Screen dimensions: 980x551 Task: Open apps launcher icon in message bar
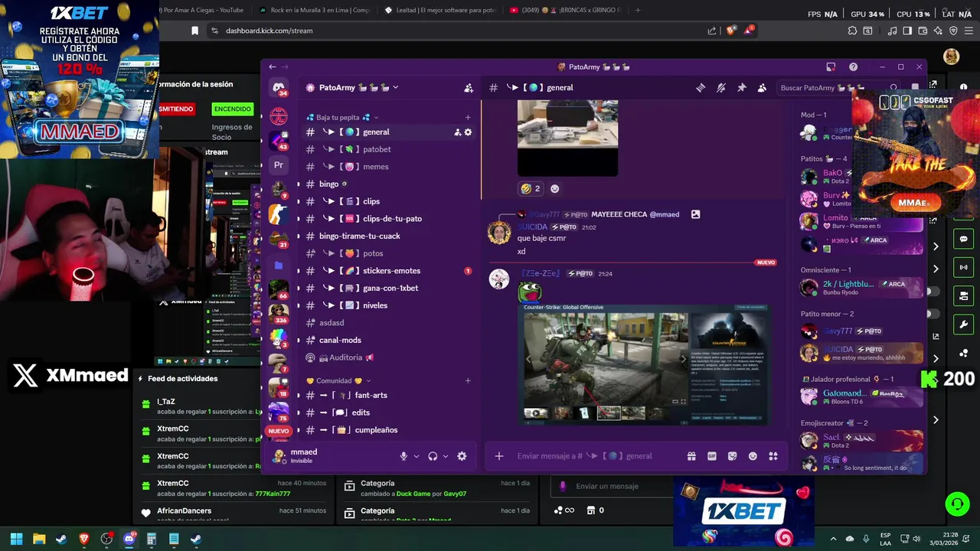[x=773, y=456]
